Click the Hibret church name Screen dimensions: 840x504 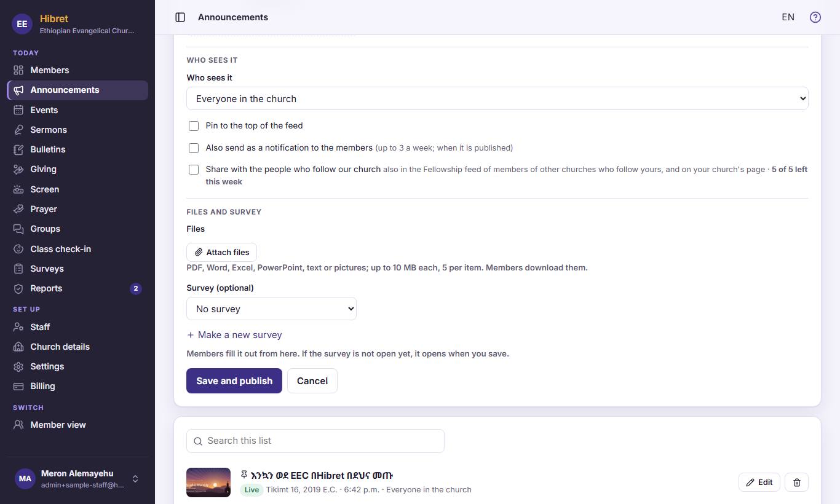point(54,18)
